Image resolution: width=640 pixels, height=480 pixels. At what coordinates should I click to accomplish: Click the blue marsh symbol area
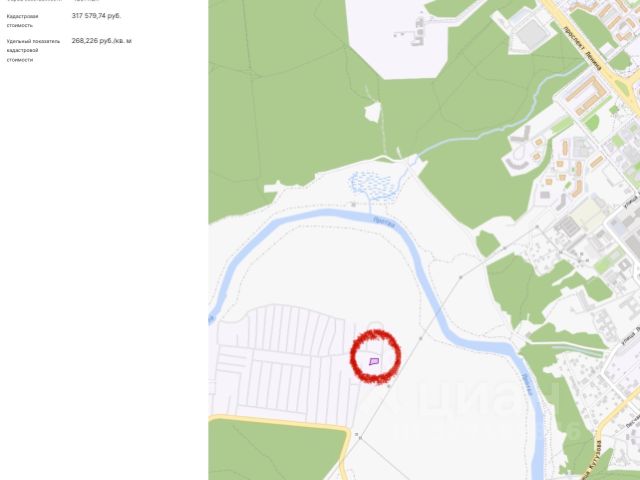(371, 186)
